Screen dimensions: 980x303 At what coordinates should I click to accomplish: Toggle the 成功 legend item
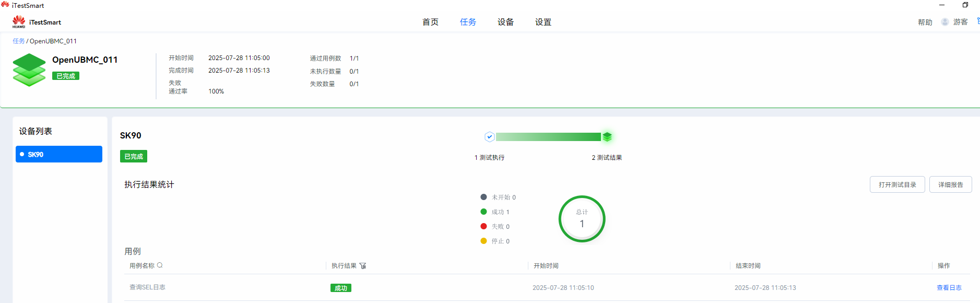tap(495, 212)
